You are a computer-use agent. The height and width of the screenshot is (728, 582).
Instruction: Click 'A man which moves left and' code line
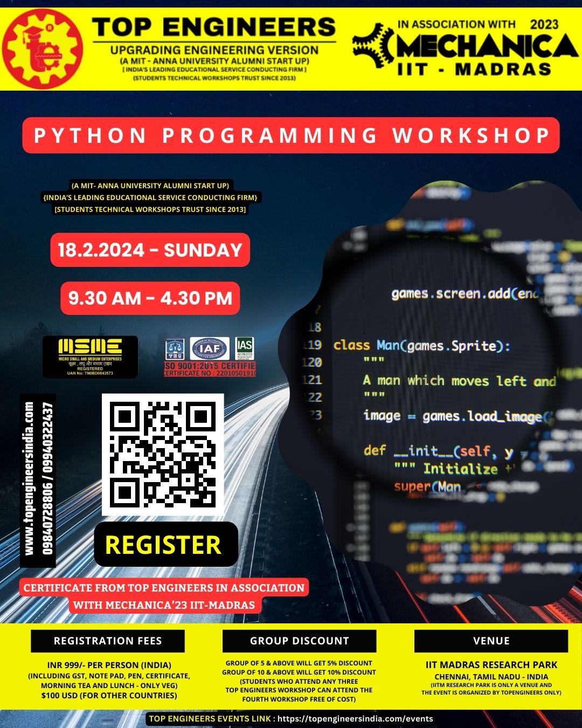(460, 381)
